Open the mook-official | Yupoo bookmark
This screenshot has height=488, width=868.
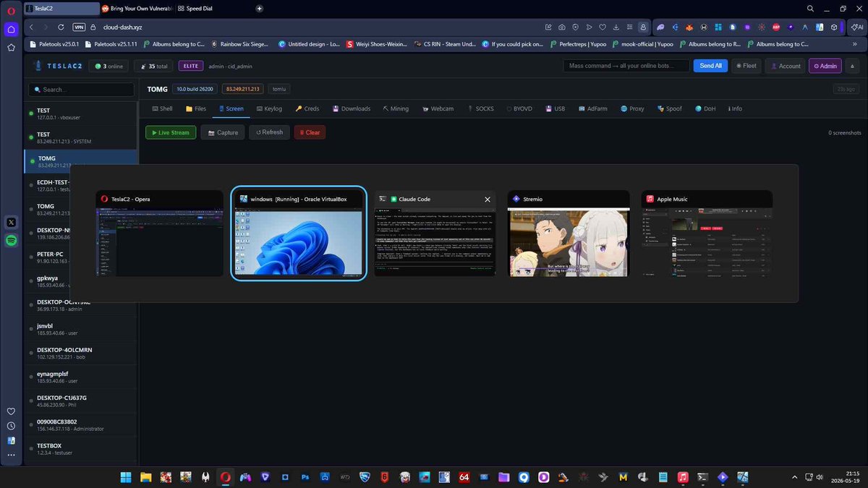pos(642,43)
